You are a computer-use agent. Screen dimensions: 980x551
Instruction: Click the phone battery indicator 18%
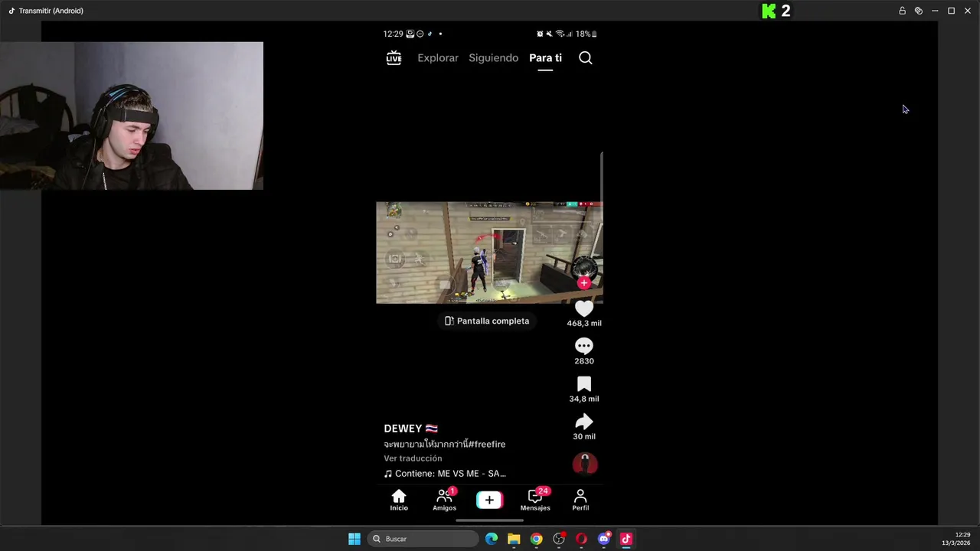[x=586, y=34]
